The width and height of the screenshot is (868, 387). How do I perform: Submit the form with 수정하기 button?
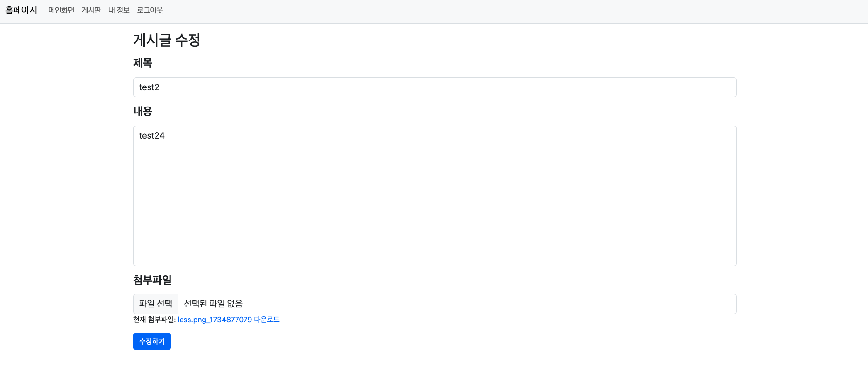coord(152,341)
